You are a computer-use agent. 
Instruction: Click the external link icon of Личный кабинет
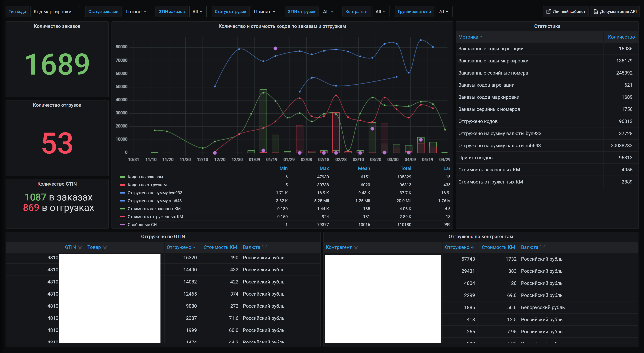click(548, 12)
